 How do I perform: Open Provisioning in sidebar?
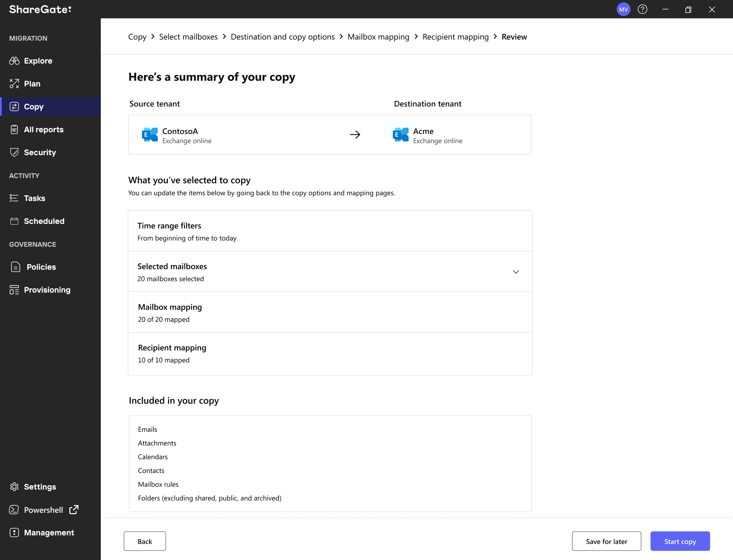(51, 290)
